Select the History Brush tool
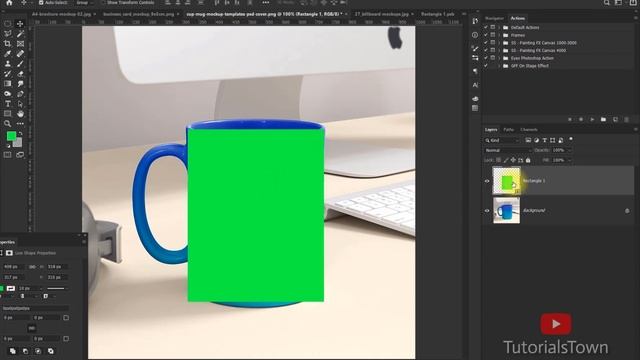 pyautogui.click(x=7, y=74)
